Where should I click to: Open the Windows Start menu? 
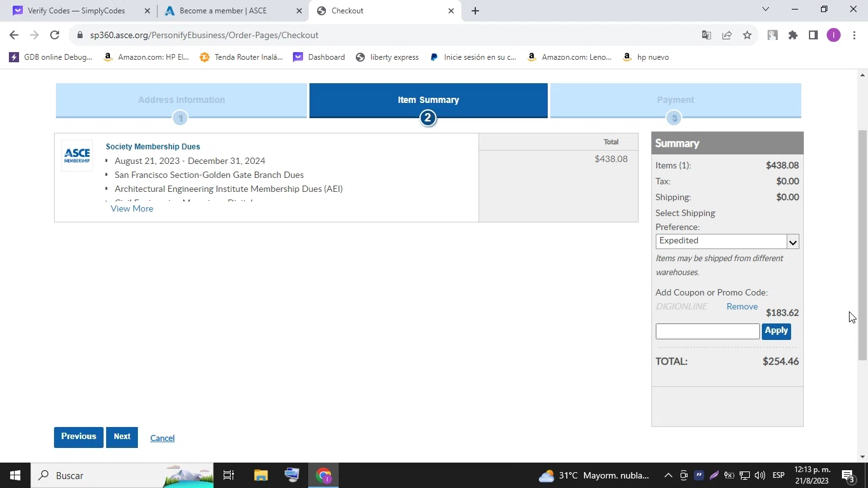coord(15,475)
